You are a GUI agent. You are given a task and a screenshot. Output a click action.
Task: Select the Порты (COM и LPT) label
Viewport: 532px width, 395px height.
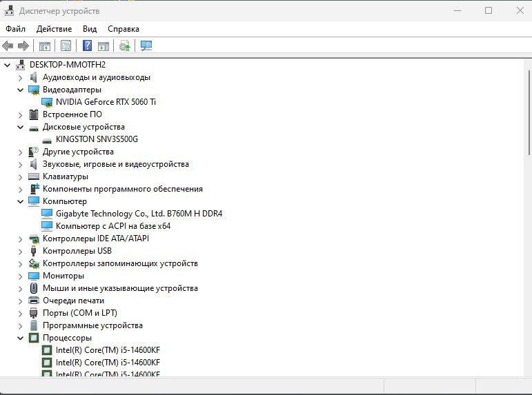pyautogui.click(x=80, y=313)
